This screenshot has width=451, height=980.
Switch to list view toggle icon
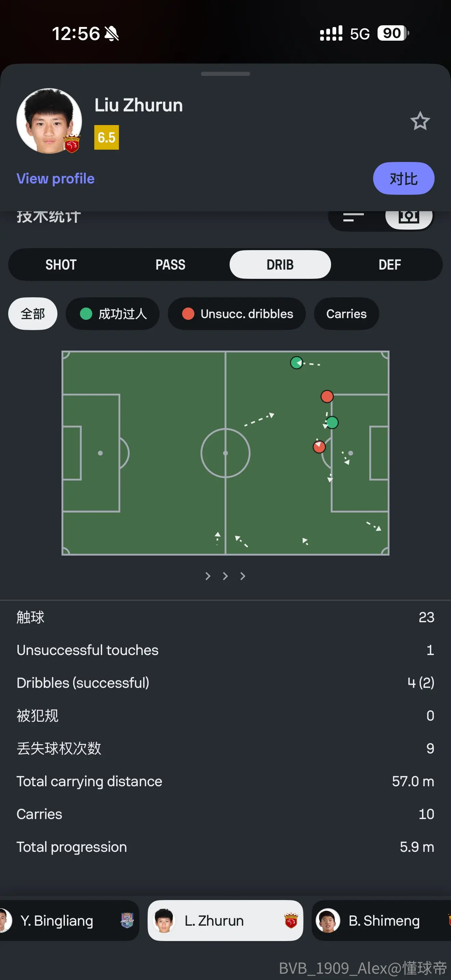(x=353, y=218)
